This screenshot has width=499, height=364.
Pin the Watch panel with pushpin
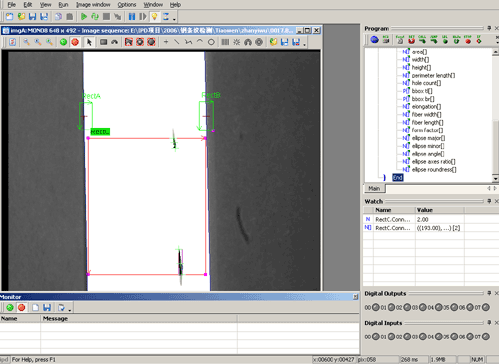click(489, 201)
